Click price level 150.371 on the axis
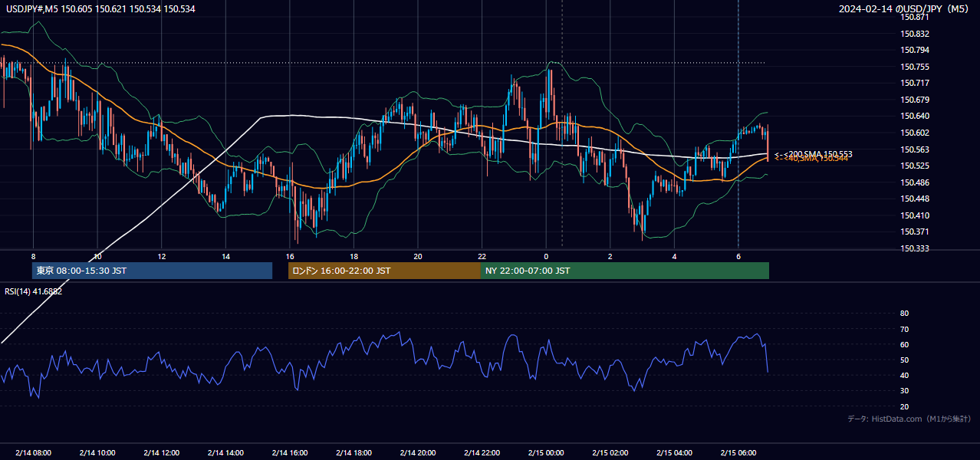Screen dimensions: 980x460 pyautogui.click(x=915, y=232)
